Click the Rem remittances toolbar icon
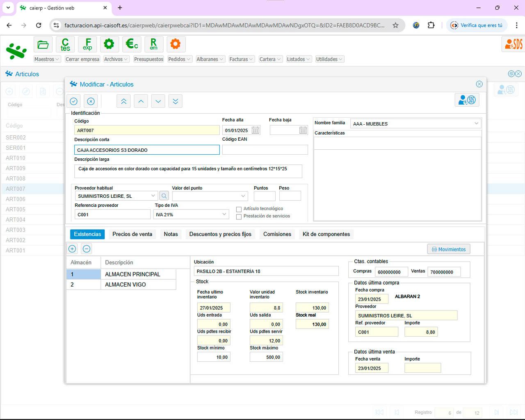 coord(154,44)
